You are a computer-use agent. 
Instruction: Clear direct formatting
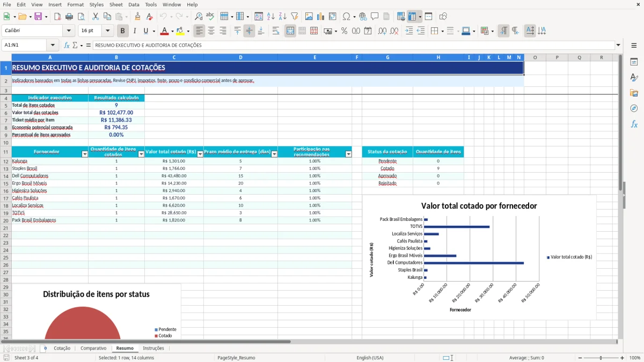(150, 17)
